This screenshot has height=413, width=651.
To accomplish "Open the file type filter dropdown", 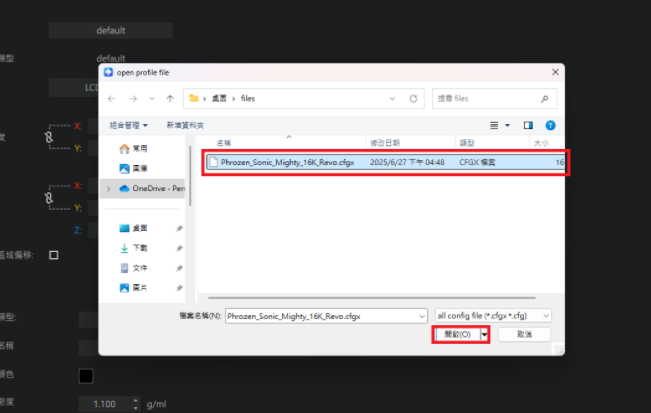I will (x=494, y=315).
